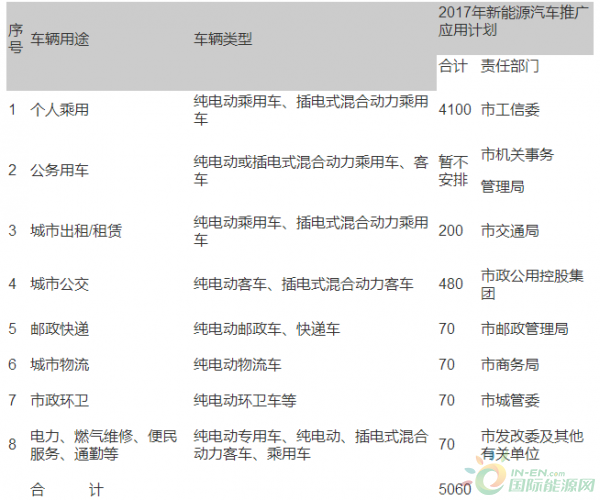Click the 市交通局 department cell
This screenshot has height=500, width=600.
[x=510, y=230]
